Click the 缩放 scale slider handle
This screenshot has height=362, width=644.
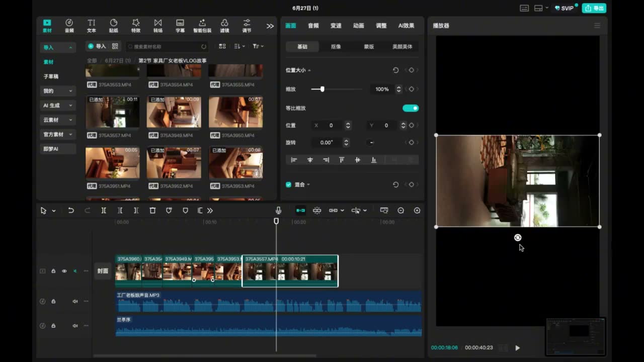(322, 89)
